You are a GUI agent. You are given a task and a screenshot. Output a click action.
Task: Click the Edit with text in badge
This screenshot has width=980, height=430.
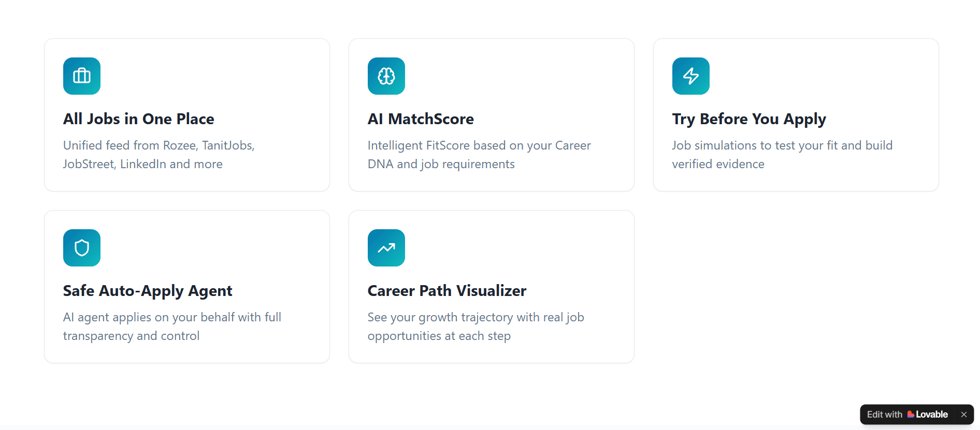coord(884,414)
